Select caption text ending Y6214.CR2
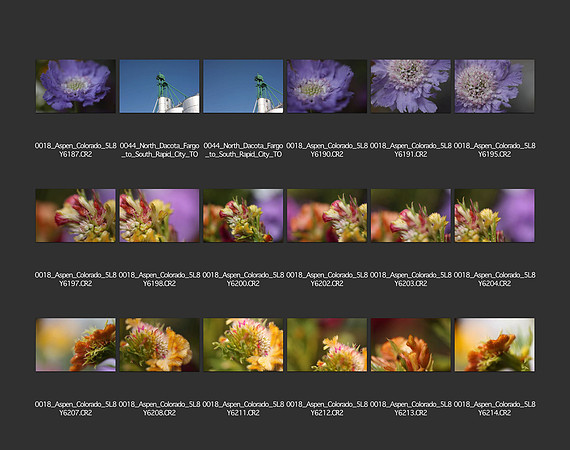This screenshot has height=450, width=570. pos(494,409)
